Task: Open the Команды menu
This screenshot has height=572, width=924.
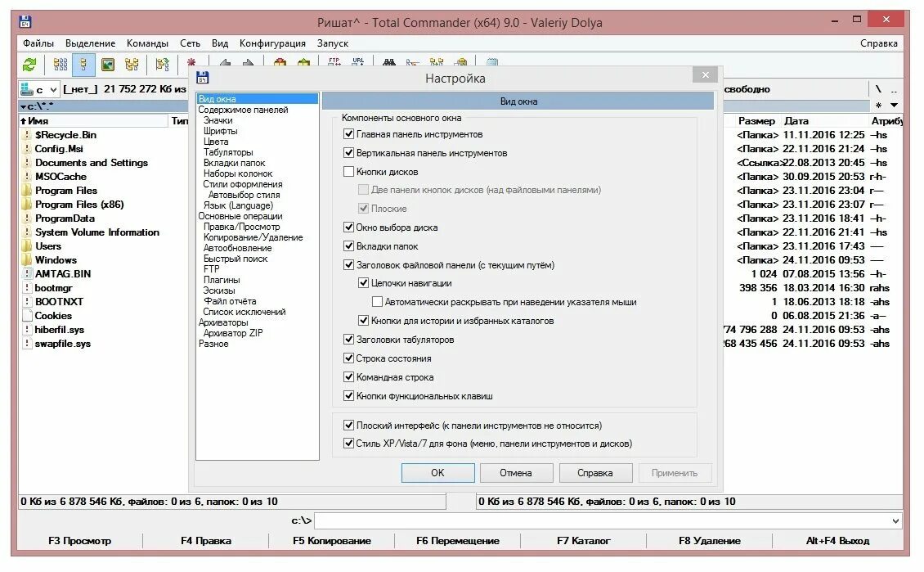Action: click(x=147, y=43)
